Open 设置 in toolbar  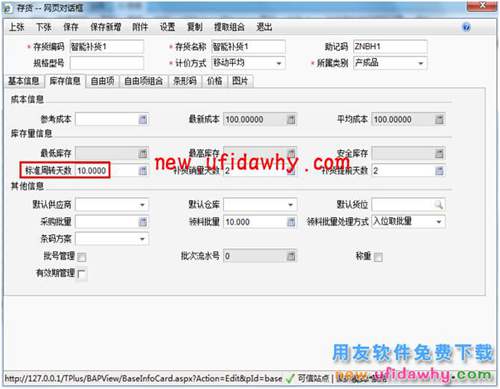click(x=167, y=27)
